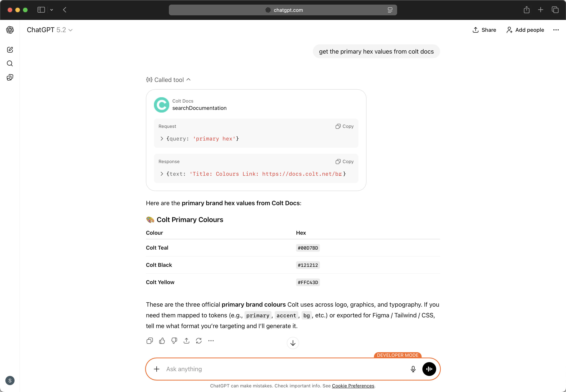Expand the Request query JSON object
This screenshot has width=566, height=392.
click(162, 139)
